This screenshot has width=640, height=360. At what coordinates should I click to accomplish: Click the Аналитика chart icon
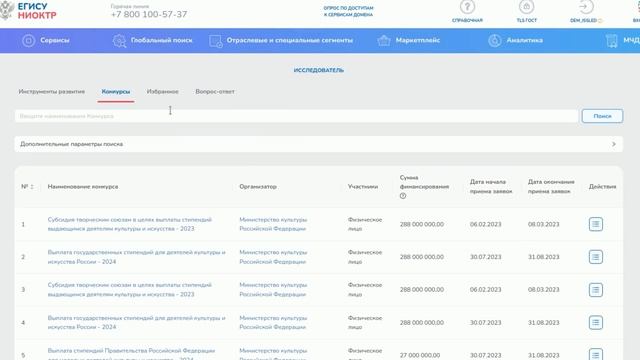pyautogui.click(x=495, y=40)
